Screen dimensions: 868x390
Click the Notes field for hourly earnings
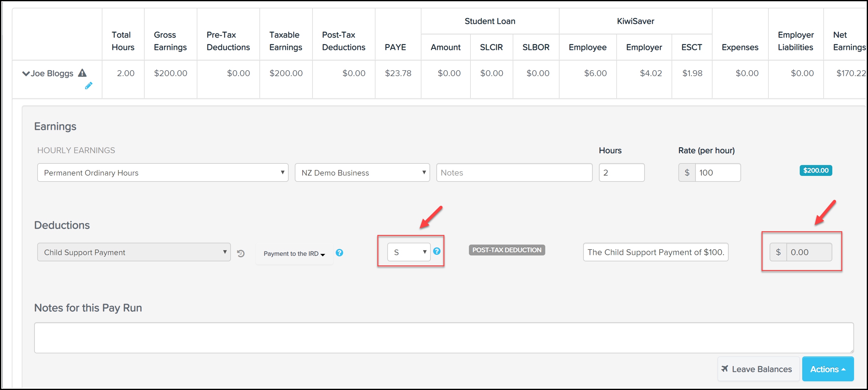[x=514, y=173]
